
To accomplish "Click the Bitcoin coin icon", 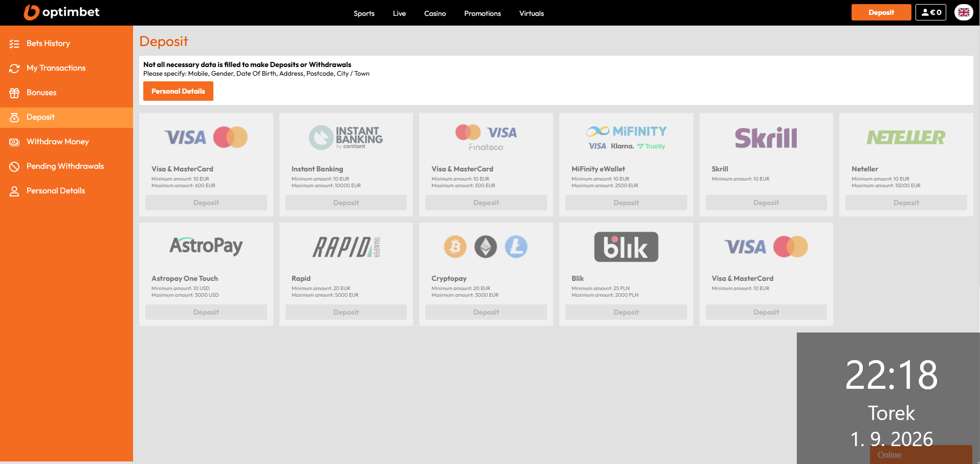I will 455,247.
